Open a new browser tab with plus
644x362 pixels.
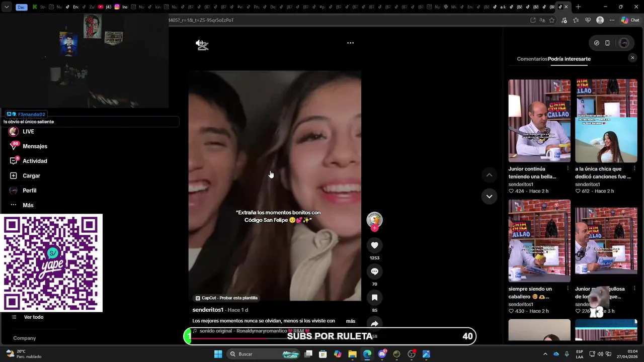pyautogui.click(x=578, y=7)
